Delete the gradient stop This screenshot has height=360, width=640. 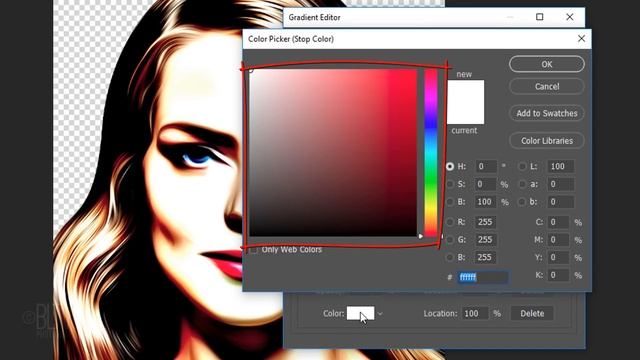coord(532,313)
